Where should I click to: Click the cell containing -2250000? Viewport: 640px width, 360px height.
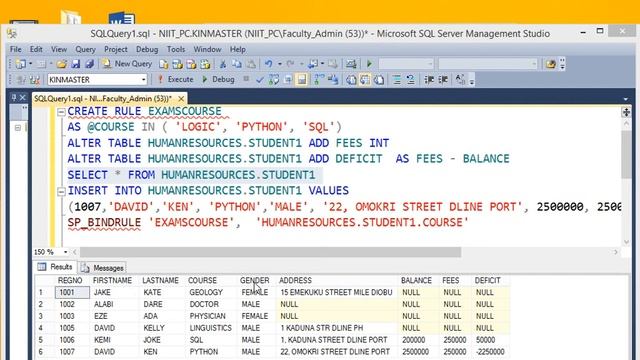490,351
